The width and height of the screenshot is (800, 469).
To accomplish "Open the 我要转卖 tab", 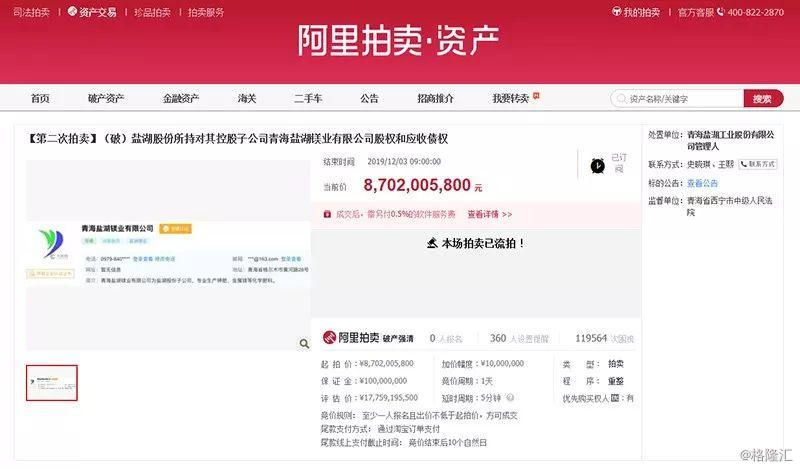I will tap(510, 98).
